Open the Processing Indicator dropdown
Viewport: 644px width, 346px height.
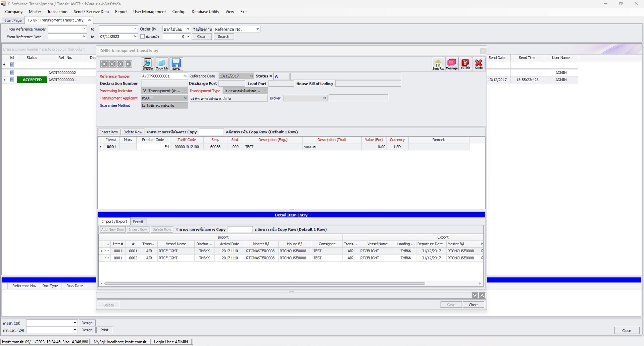[185, 91]
